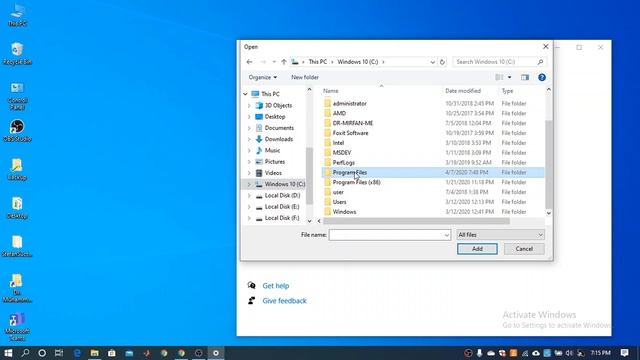Open File Explorer from taskbar
640x360 pixels.
tap(94, 353)
